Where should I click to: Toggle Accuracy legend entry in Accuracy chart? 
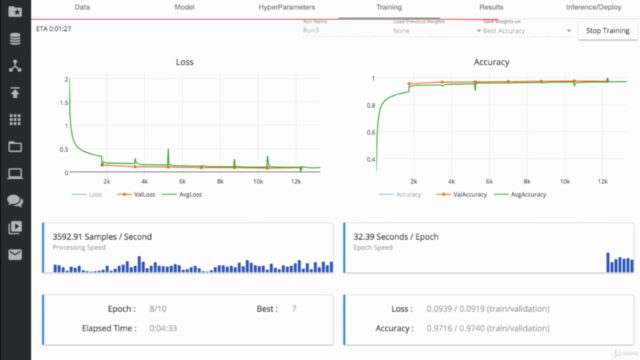coord(400,195)
